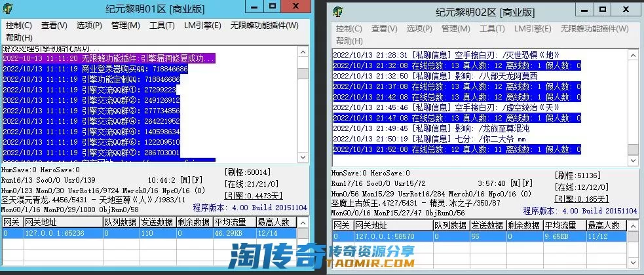Select log line 引擎交流QQ群②: 249126912

point(91,100)
